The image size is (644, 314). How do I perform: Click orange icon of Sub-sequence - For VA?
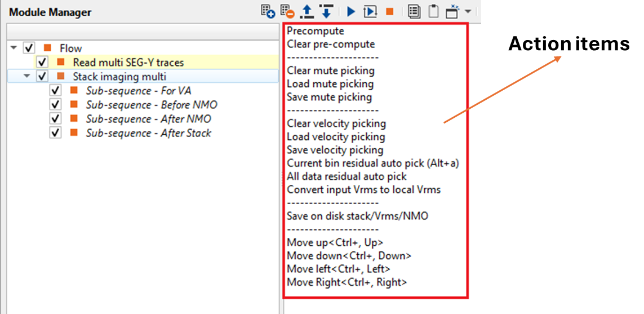click(74, 90)
